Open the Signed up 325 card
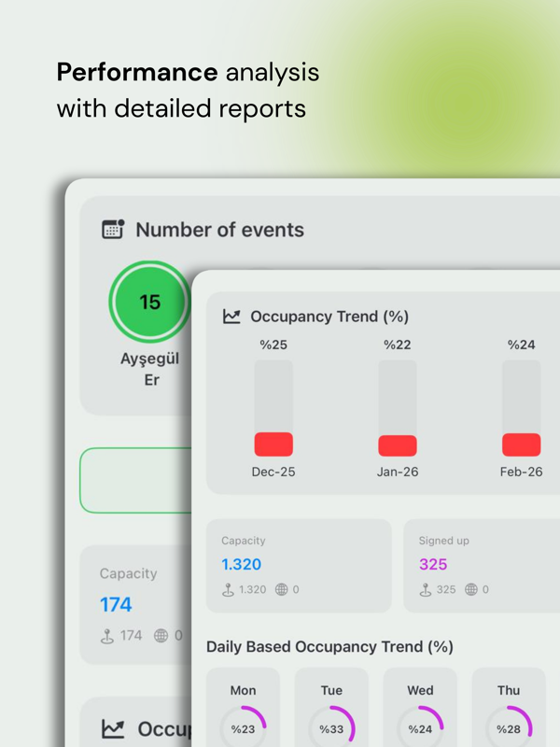 pos(482,566)
